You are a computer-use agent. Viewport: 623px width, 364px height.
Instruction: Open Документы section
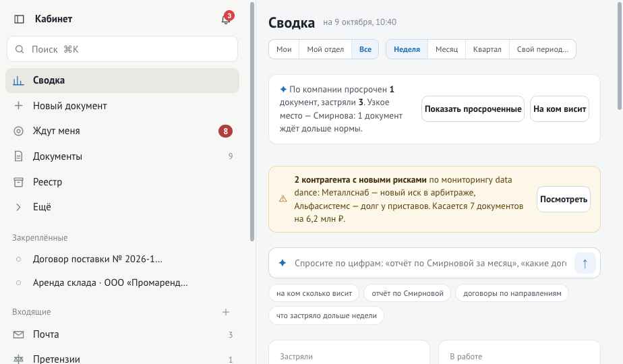(x=123, y=156)
